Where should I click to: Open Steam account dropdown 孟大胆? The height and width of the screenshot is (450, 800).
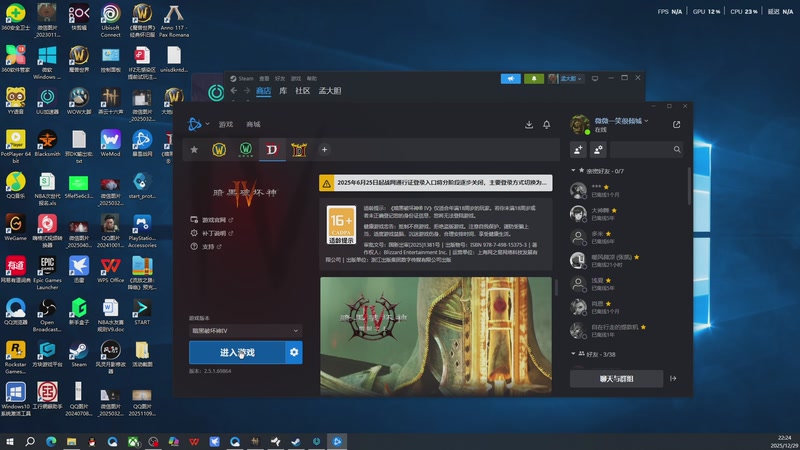(x=566, y=79)
